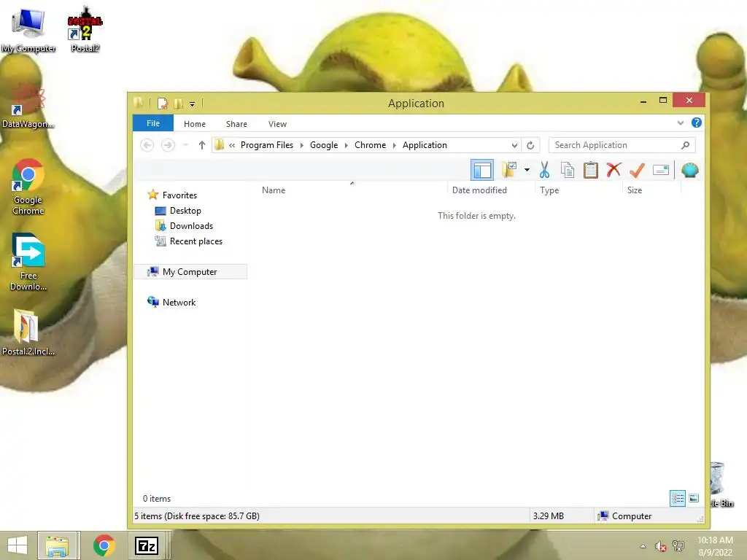The height and width of the screenshot is (560, 747).
Task: Click the 3.29 MB status bar text
Action: [549, 516]
